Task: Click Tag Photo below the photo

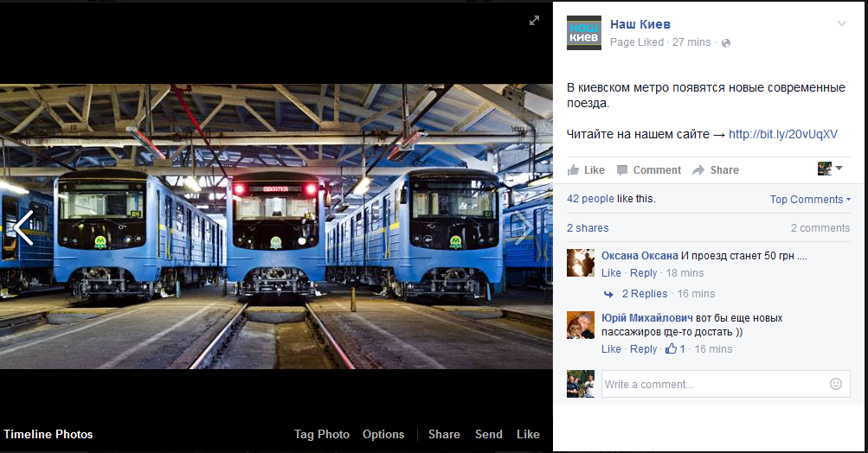Action: (x=322, y=434)
